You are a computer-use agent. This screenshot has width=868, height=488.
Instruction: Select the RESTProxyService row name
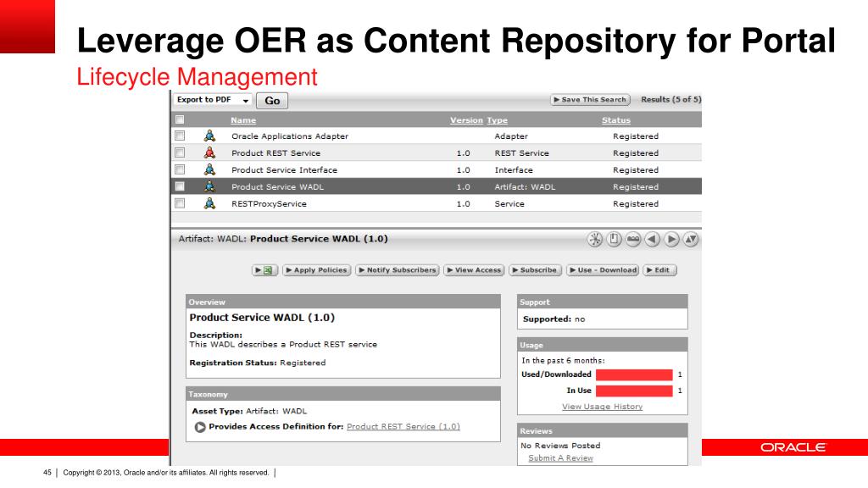[x=269, y=203]
